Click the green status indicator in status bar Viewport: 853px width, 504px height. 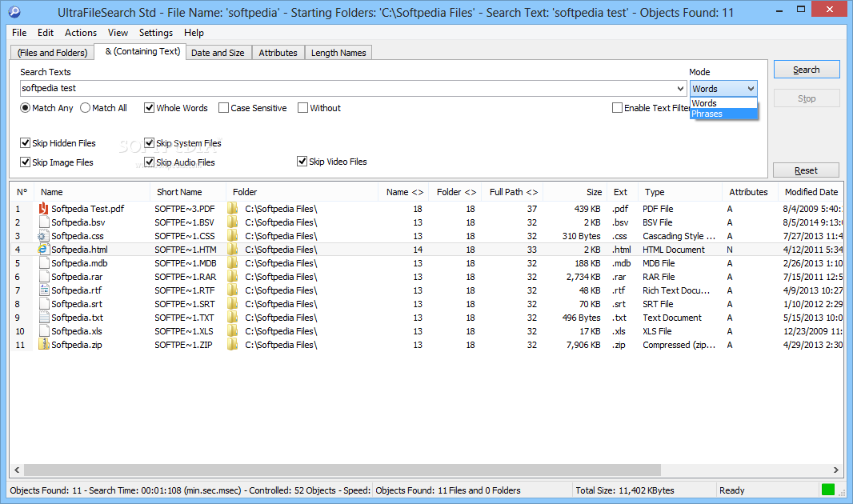[x=828, y=490]
